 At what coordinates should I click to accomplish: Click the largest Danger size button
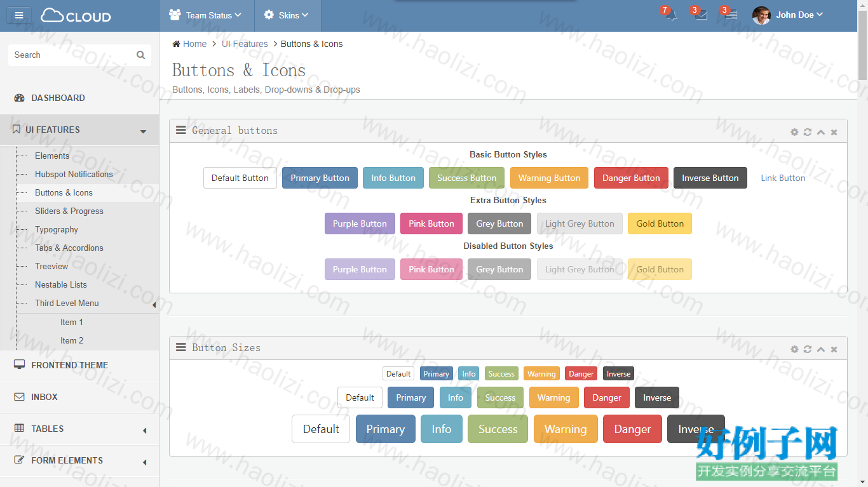[x=632, y=429]
